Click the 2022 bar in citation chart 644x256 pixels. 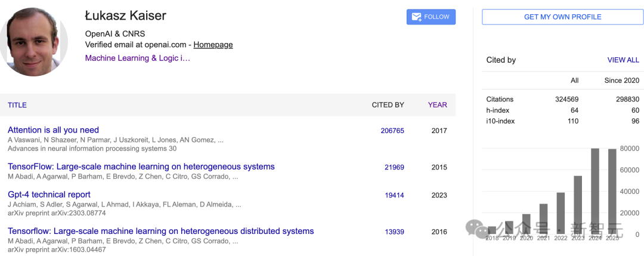coord(561,213)
